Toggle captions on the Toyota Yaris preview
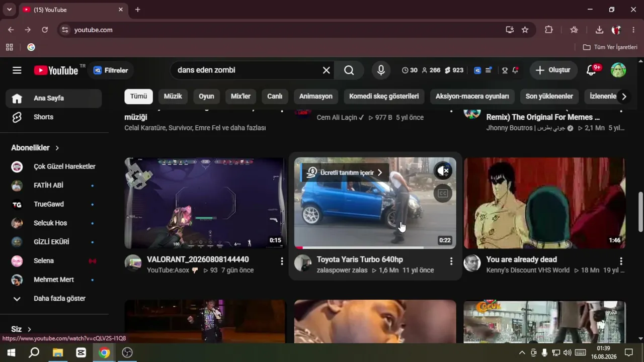The height and width of the screenshot is (362, 644). [x=443, y=193]
